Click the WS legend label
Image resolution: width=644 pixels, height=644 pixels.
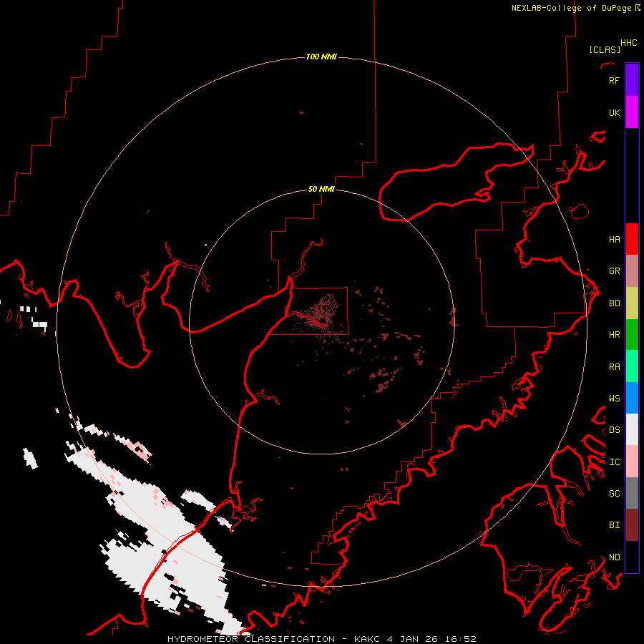tap(614, 399)
